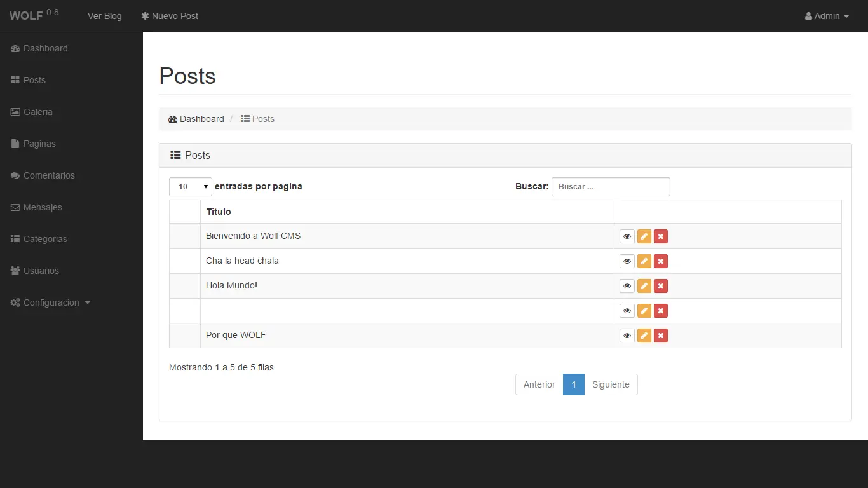868x488 pixels.
Task: View the Por que WOLF post
Action: (x=627, y=335)
